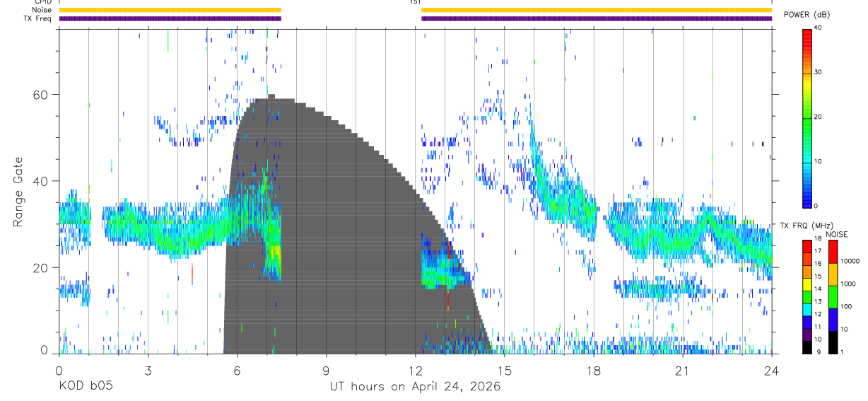Click the first yellow Noise bar segment before 8 UT

(x=170, y=10)
